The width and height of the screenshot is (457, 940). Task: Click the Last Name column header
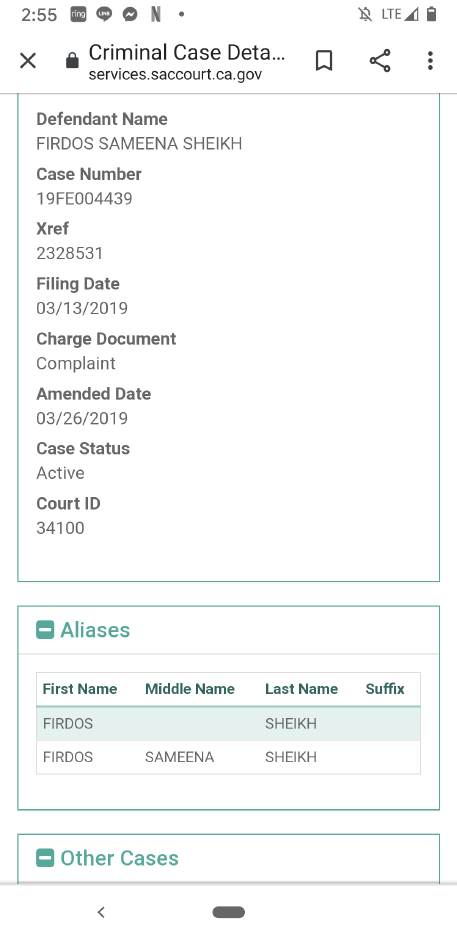click(301, 689)
